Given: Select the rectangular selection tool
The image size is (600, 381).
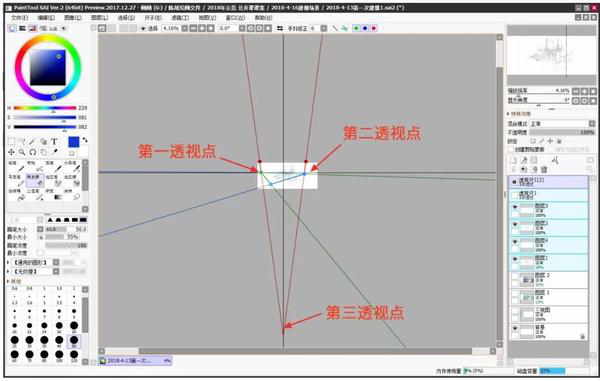Looking at the screenshot, I should 11,142.
